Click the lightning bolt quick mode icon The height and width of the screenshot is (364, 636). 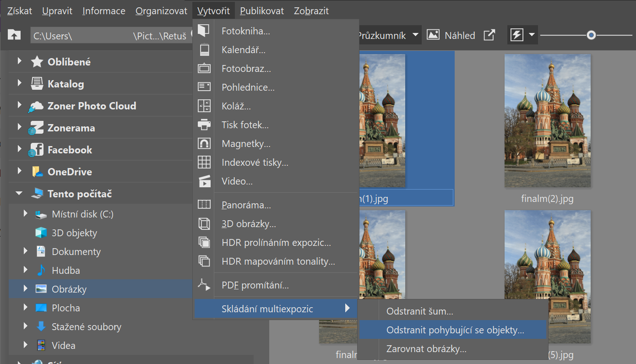(517, 35)
